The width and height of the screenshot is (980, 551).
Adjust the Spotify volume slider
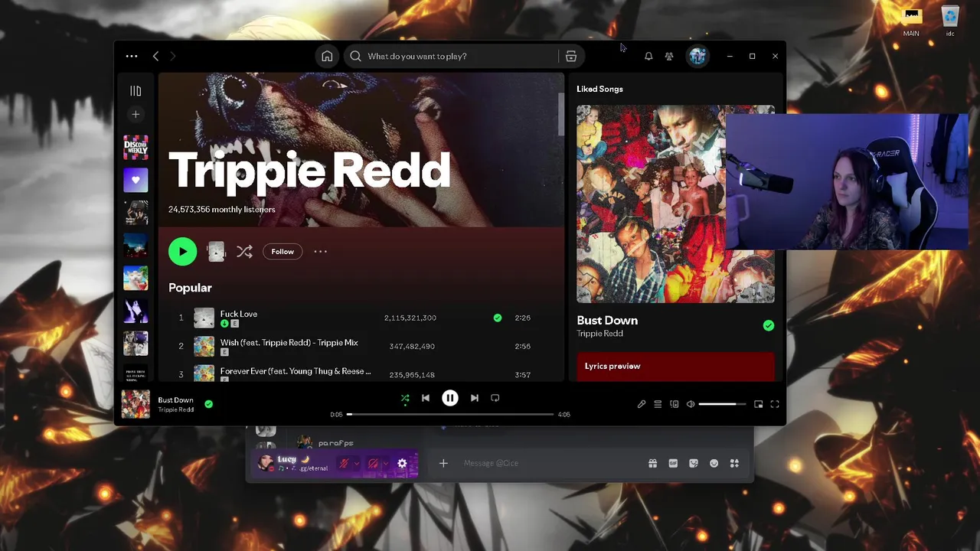click(722, 404)
